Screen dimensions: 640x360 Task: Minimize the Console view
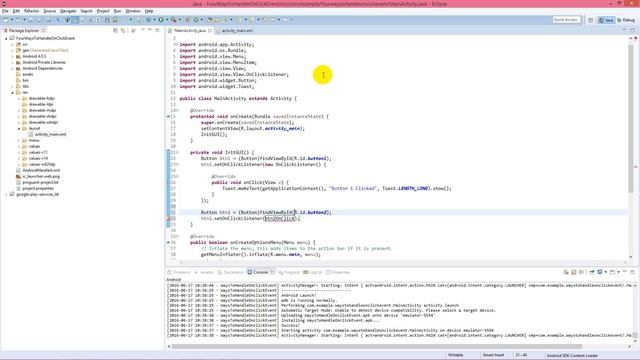click(625, 272)
